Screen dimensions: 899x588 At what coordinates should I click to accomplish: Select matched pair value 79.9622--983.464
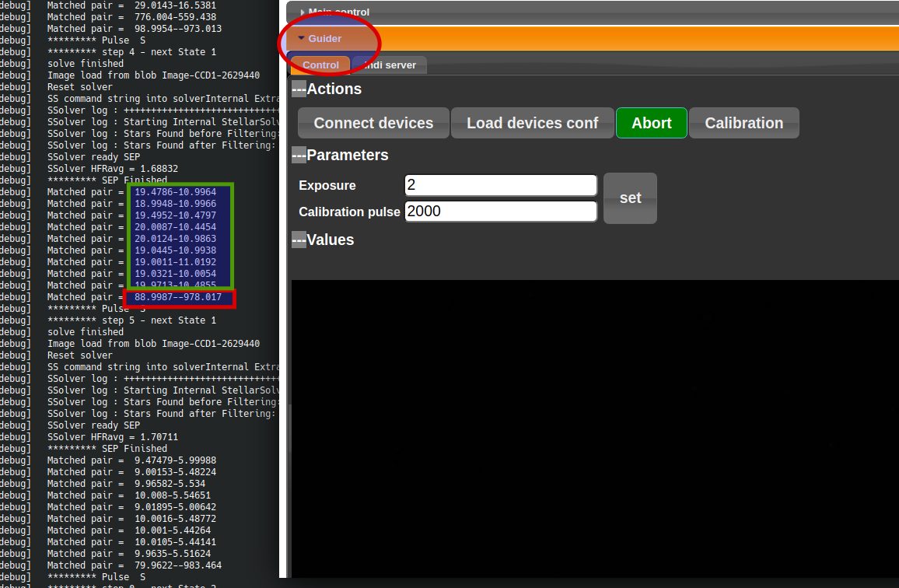[178, 565]
